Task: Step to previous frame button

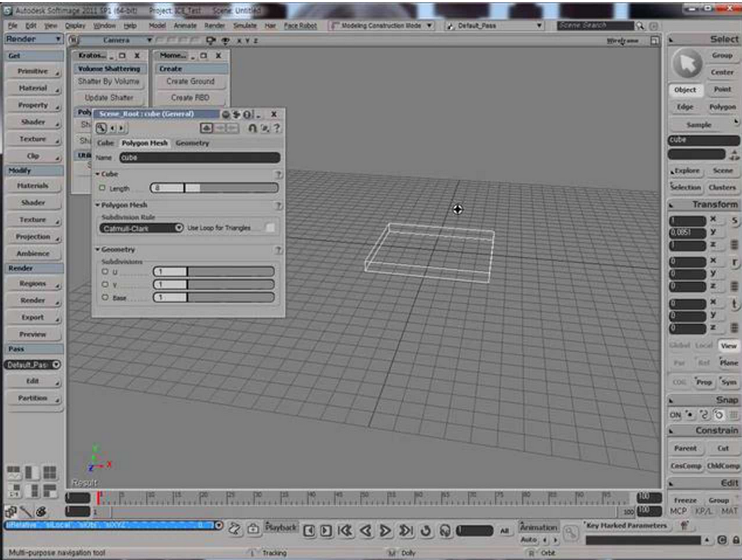Action: coord(309,531)
